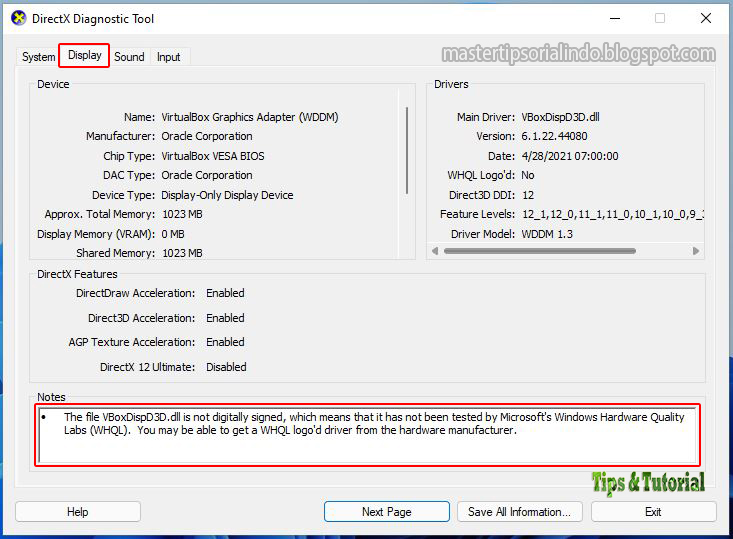Image resolution: width=733 pixels, height=539 pixels.
Task: Click driver version 6.1.22.44080
Action: pyautogui.click(x=554, y=136)
